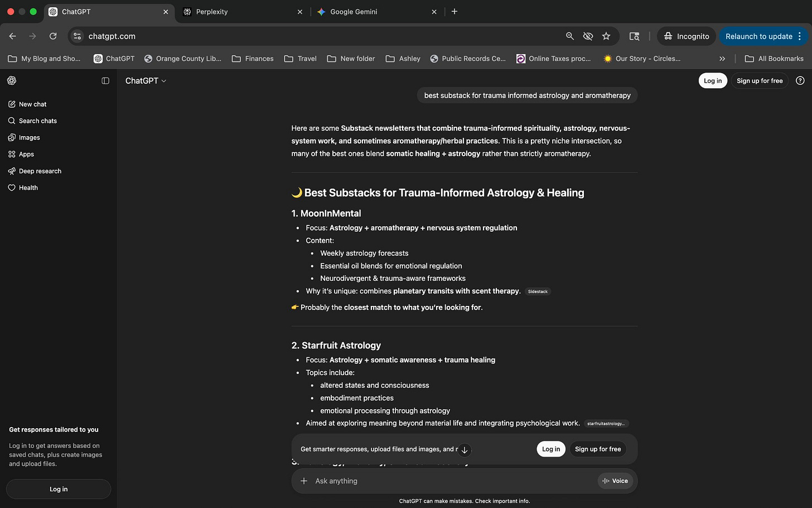
Task: Close the Google Gemini tab
Action: (434, 12)
